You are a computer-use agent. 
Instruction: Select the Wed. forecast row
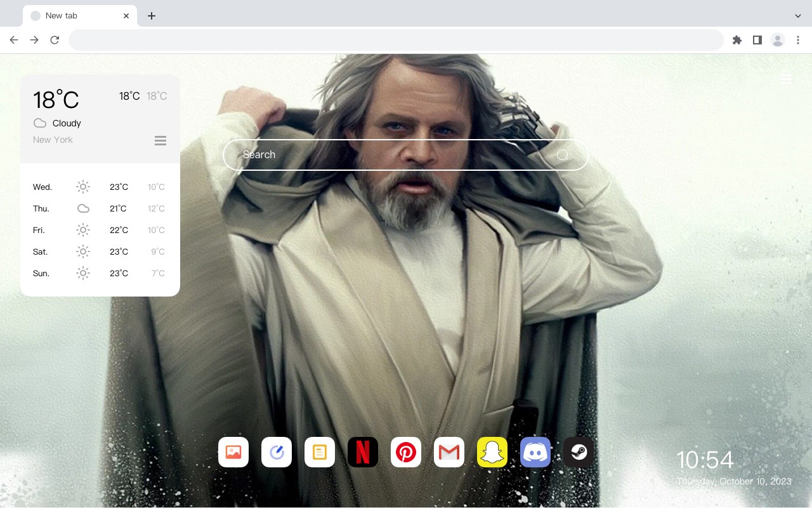(100, 187)
